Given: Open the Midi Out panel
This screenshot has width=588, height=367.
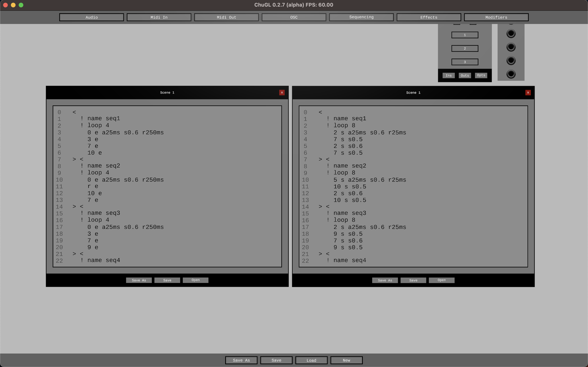Looking at the screenshot, I should (226, 17).
